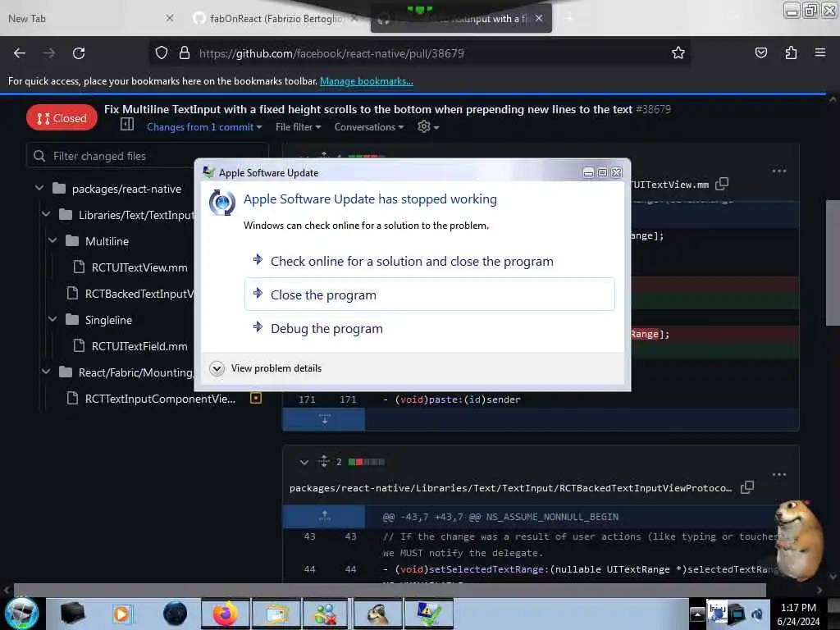The width and height of the screenshot is (840, 630).
Task: Click the Closed pull request badge
Action: click(x=62, y=118)
